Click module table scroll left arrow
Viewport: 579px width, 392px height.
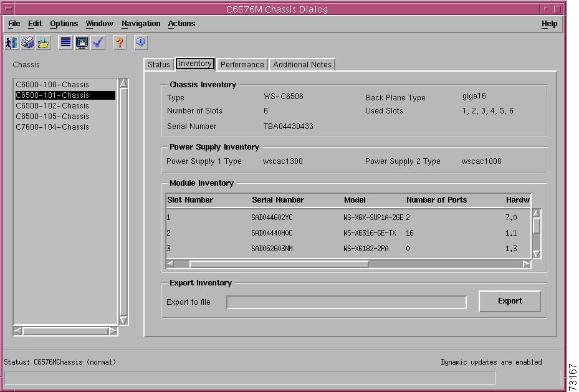tap(170, 264)
